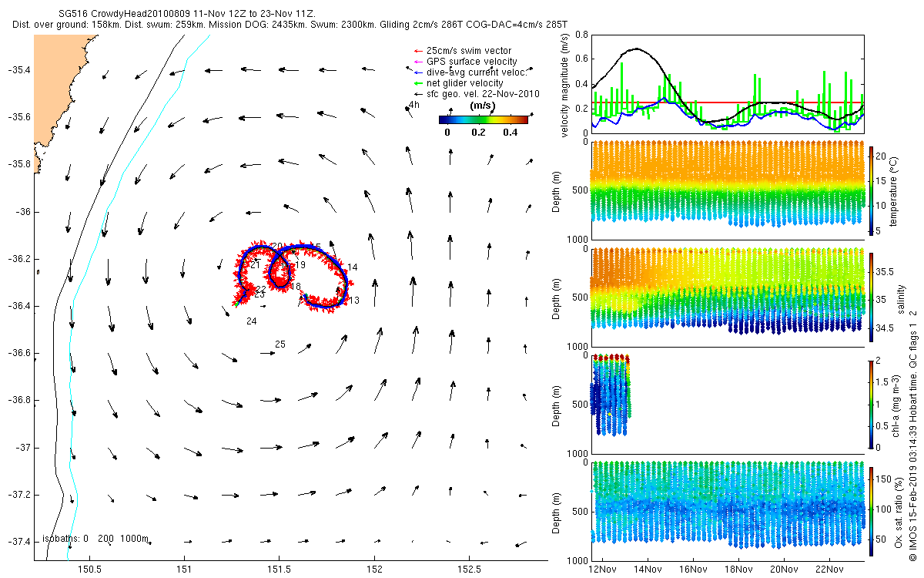Select the '25cm/s swim vector' legend entry
This screenshot has height=578, width=924.
coord(467,51)
